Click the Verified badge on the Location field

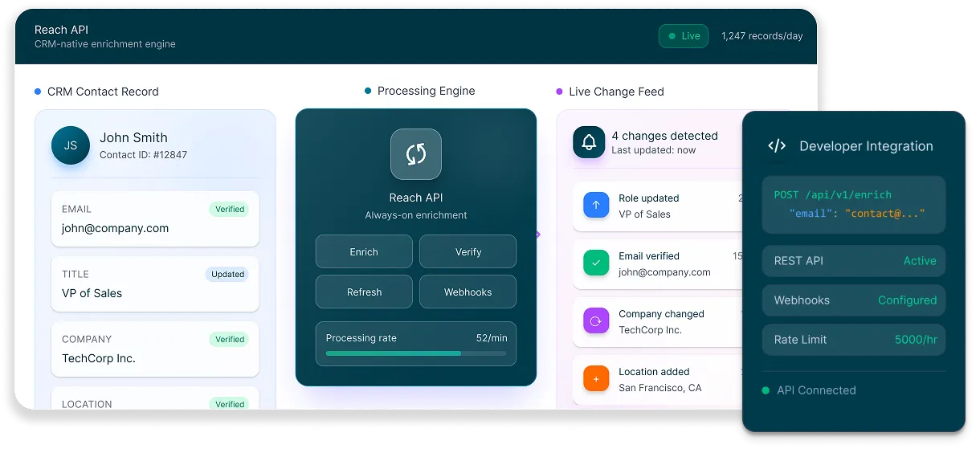point(230,404)
